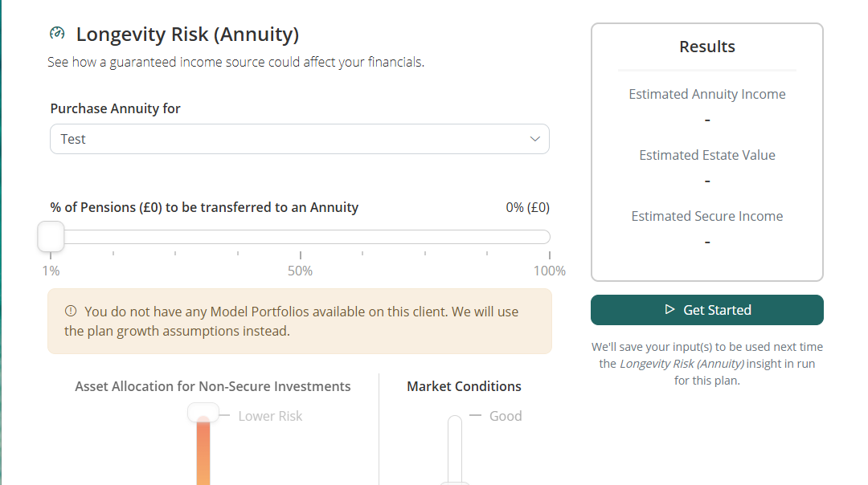Choose Good on Market Conditions slider
This screenshot has height=485, width=868.
(506, 416)
